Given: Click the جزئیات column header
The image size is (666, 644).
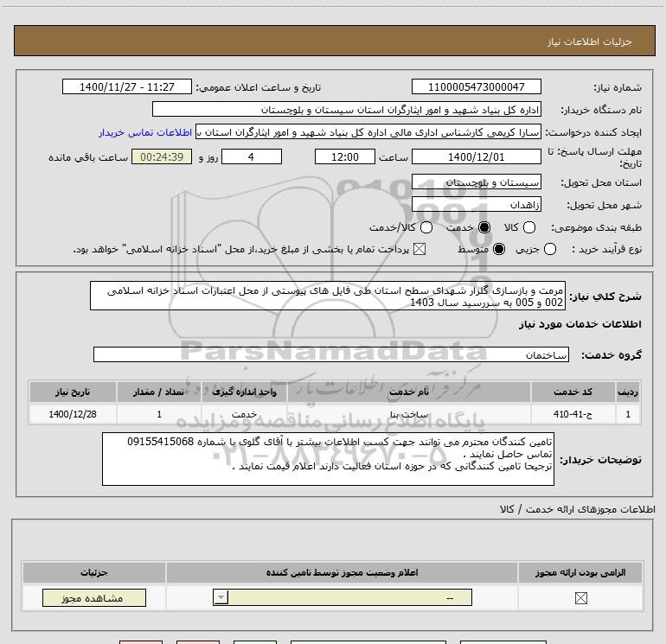Looking at the screenshot, I should [94, 572].
